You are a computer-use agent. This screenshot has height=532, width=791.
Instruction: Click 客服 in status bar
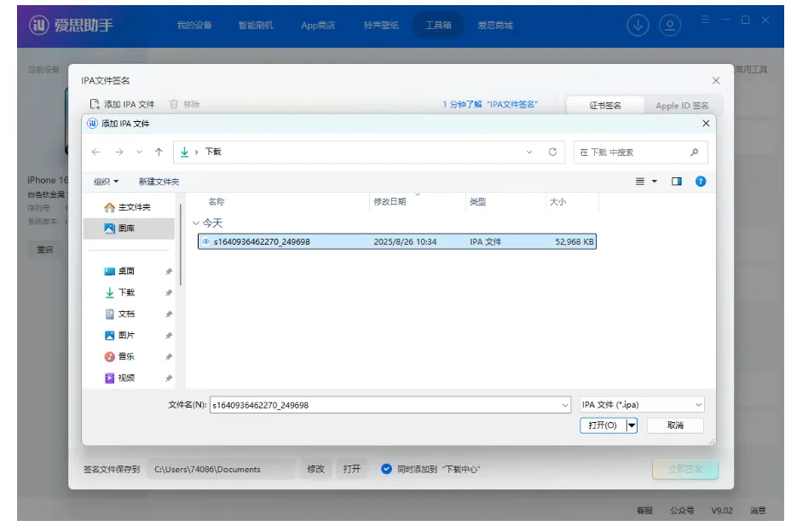click(644, 511)
